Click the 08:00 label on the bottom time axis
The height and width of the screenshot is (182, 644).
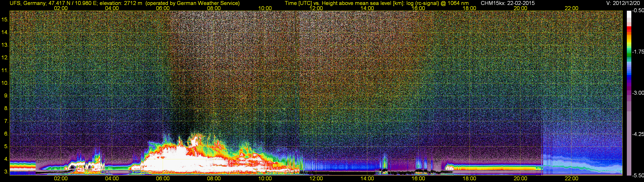click(214, 179)
